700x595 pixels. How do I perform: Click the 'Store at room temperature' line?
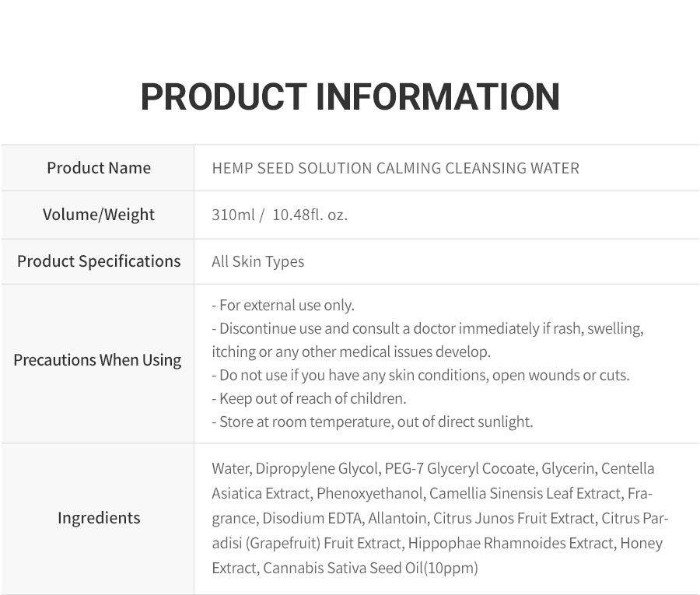(373, 422)
